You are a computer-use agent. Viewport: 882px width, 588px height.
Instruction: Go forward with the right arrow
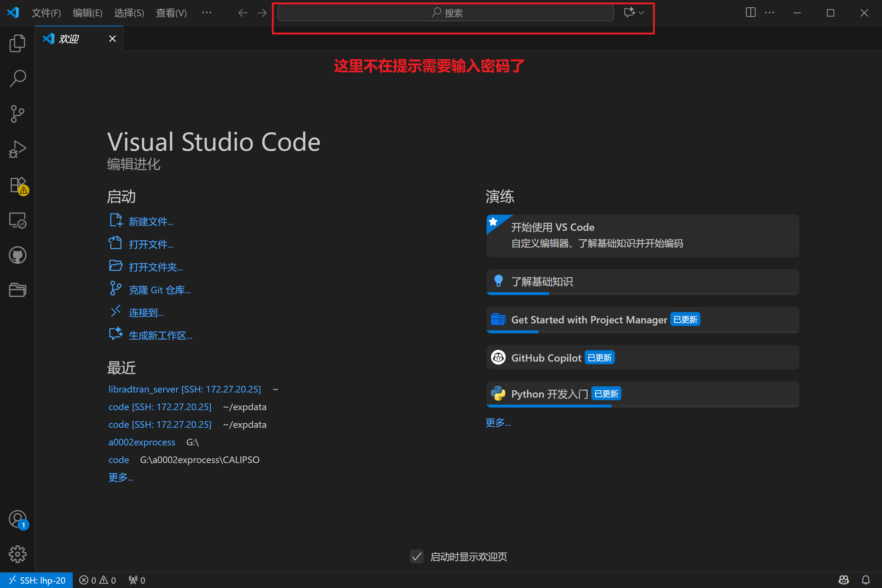[262, 13]
